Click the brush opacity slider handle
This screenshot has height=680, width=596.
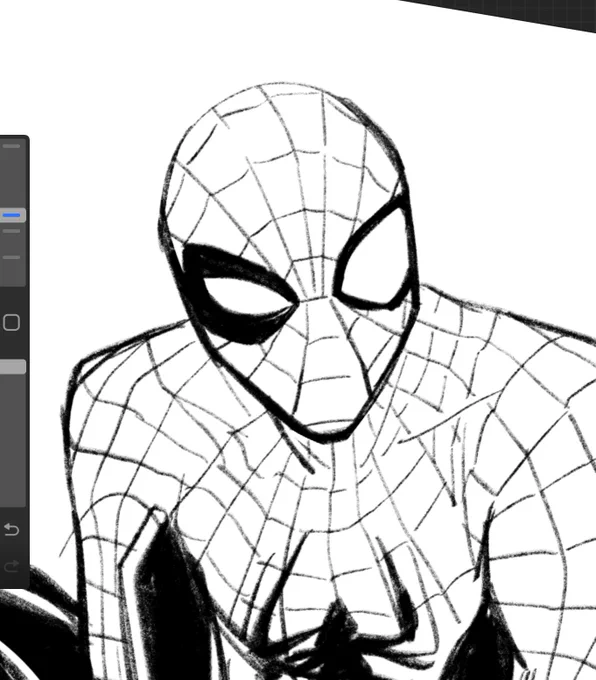pyautogui.click(x=12, y=367)
